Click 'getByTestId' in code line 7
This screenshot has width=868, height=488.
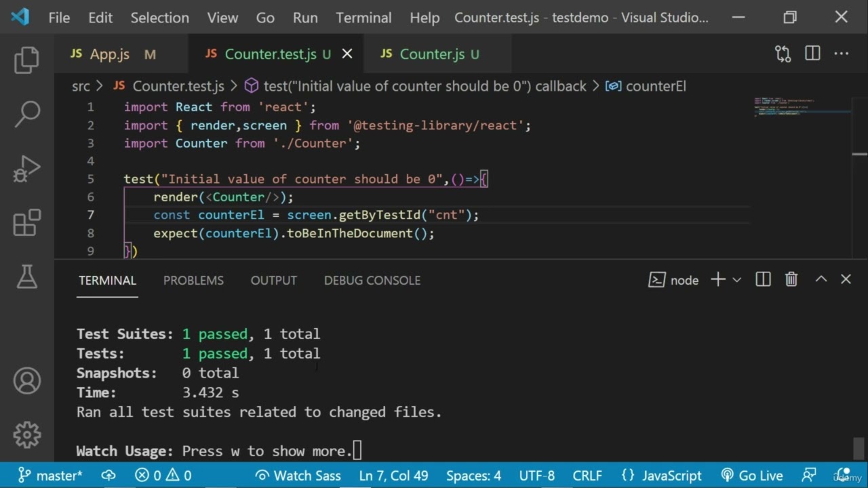[380, 215]
